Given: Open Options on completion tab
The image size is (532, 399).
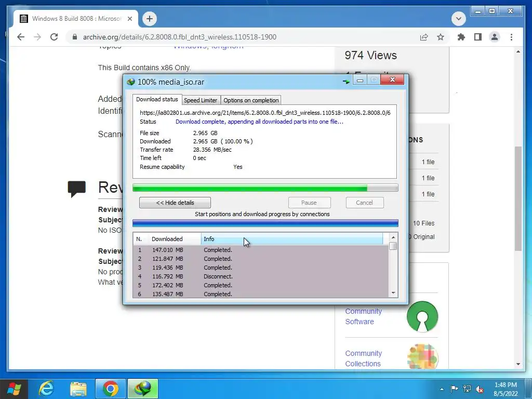Looking at the screenshot, I should (x=251, y=100).
